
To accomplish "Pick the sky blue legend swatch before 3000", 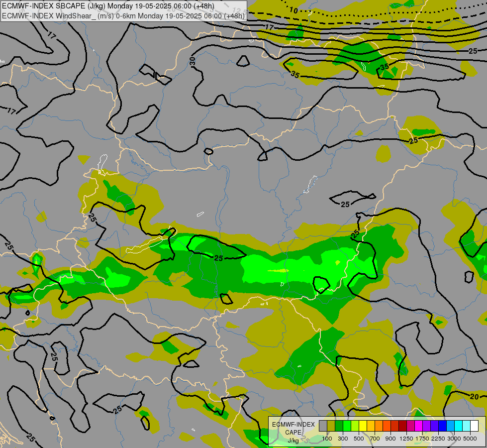I will [x=450, y=426].
